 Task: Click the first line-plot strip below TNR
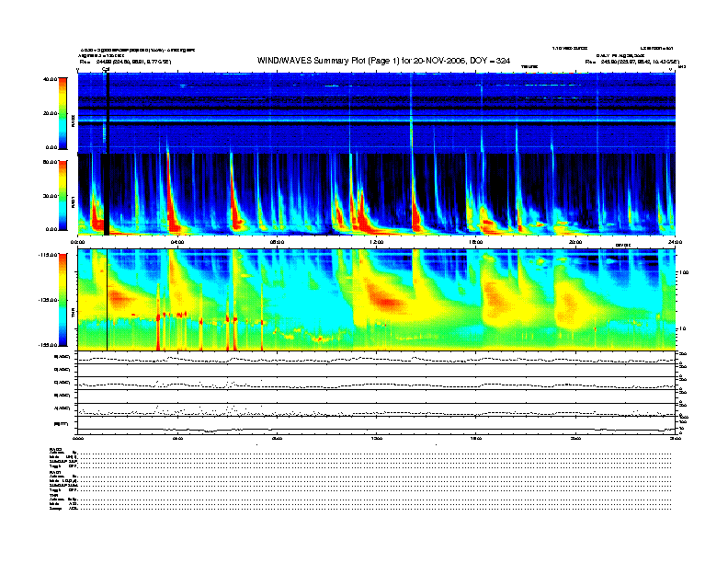click(x=376, y=358)
